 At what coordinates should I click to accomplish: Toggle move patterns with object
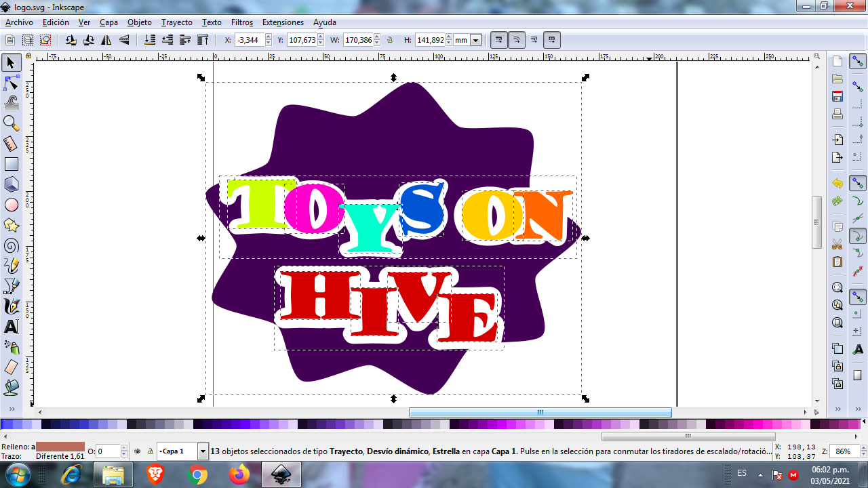(x=551, y=40)
